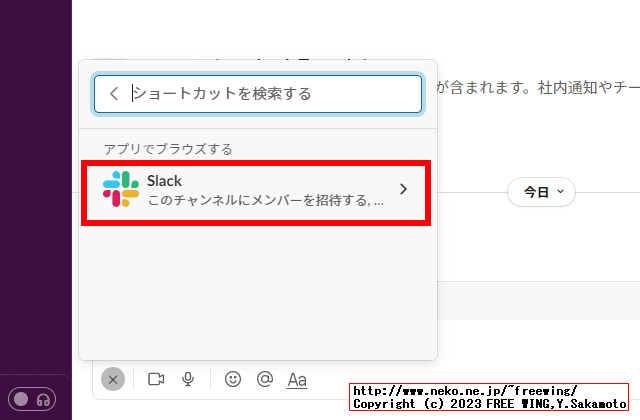Image resolution: width=640 pixels, height=420 pixels.
Task: Open the Slack app shortcuts entry
Action: tap(256, 192)
